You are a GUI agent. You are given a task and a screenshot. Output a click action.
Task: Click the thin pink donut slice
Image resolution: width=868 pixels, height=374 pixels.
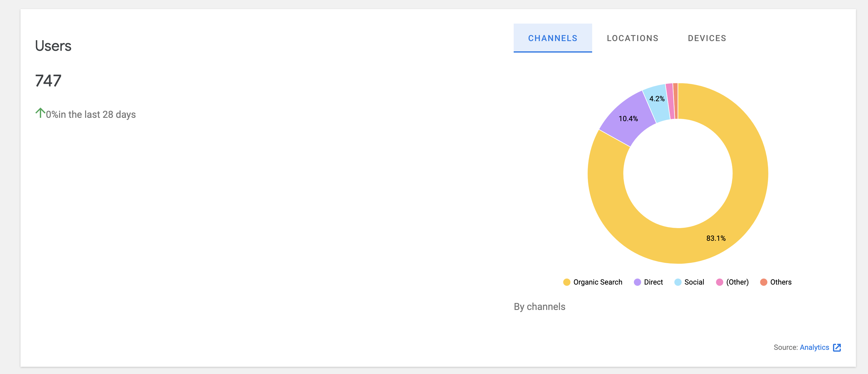671,101
